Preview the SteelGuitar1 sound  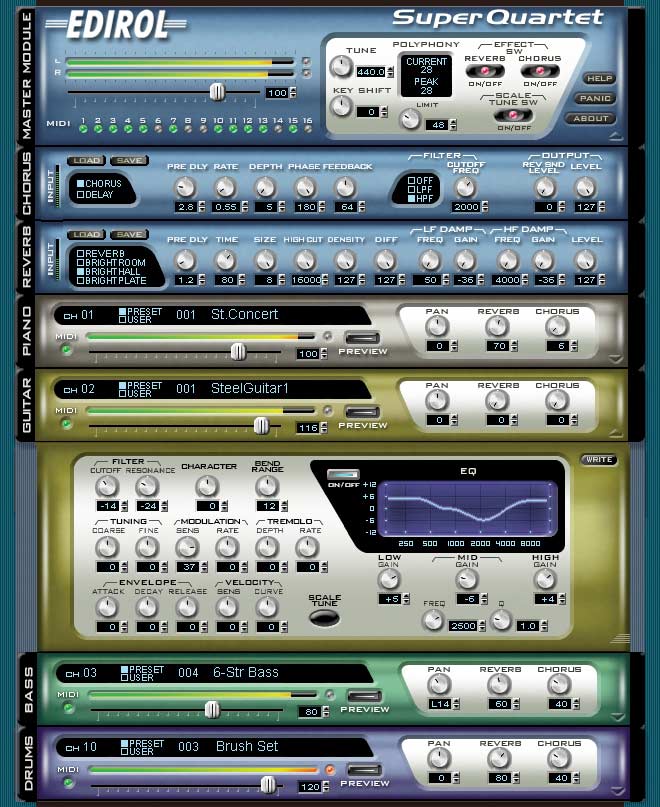point(362,412)
